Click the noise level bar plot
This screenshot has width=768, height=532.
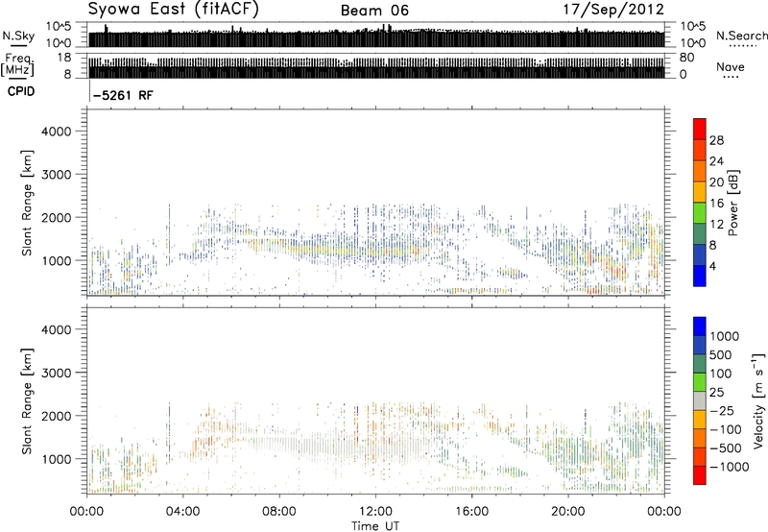(x=376, y=36)
